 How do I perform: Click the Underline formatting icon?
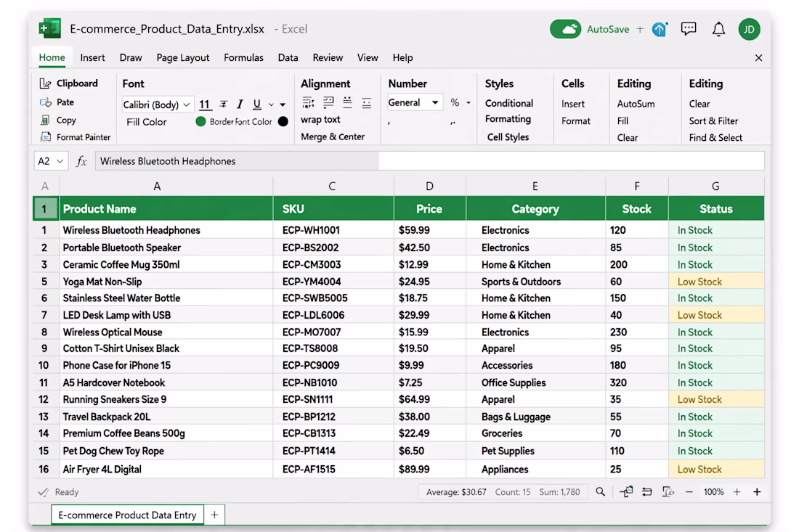(x=257, y=105)
